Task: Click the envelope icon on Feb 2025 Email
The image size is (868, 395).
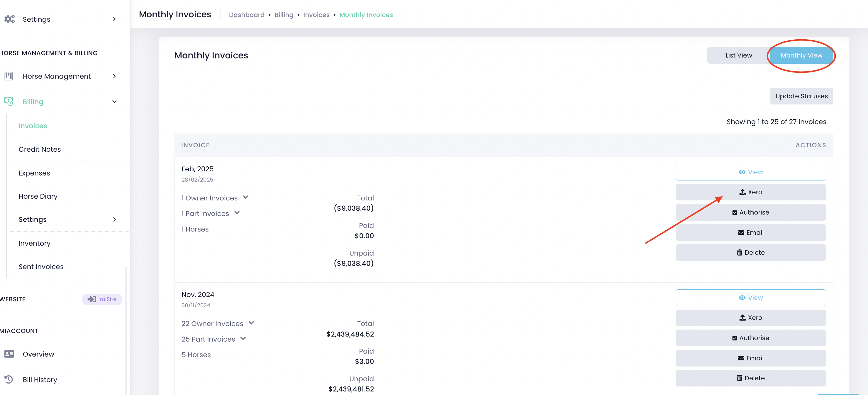Action: (x=741, y=232)
